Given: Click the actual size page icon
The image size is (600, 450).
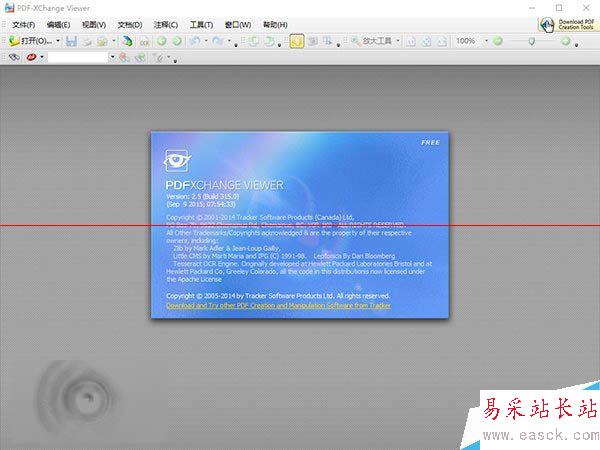Looking at the screenshot, I should (411, 41).
